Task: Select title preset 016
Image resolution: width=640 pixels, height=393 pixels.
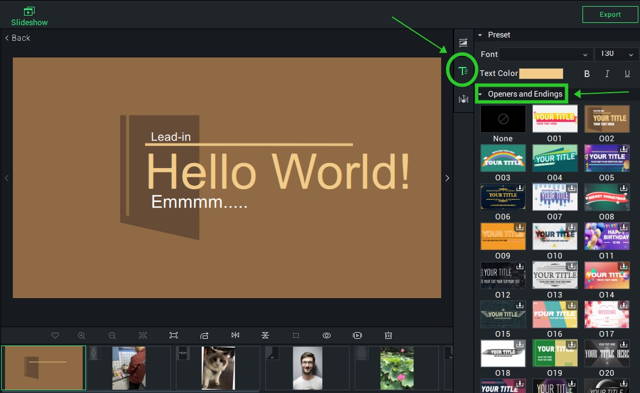Action: (x=555, y=314)
